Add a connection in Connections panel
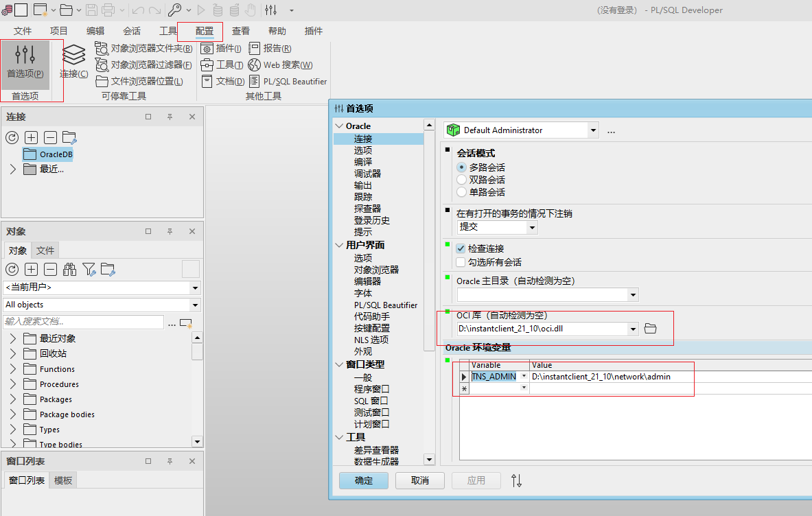Image resolution: width=812 pixels, height=516 pixels. [31, 138]
